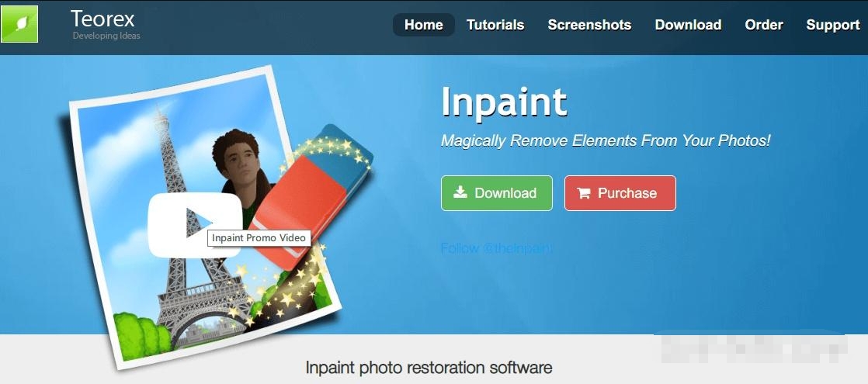Select the Order menu item

click(763, 25)
